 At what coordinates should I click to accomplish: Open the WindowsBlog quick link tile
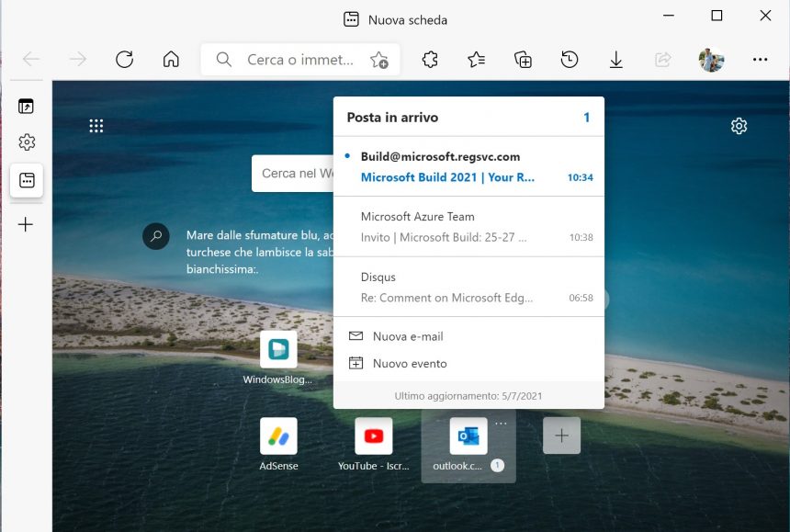[278, 349]
